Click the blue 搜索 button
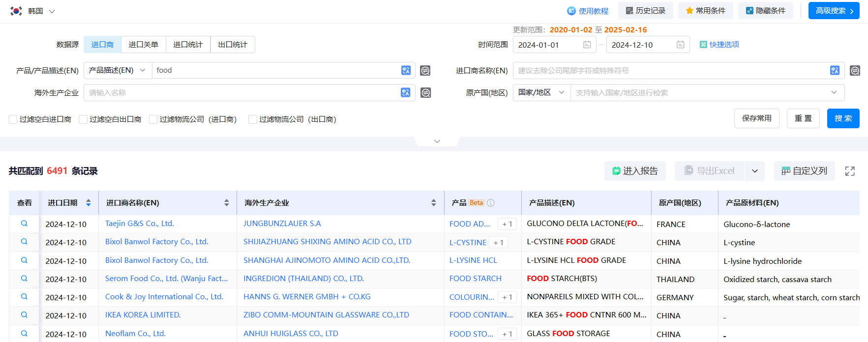 click(843, 118)
